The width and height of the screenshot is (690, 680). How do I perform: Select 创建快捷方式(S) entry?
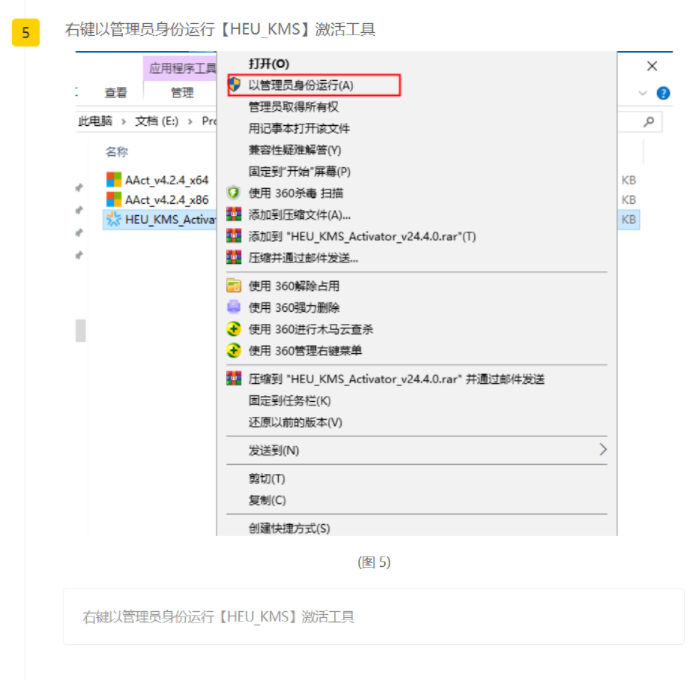pyautogui.click(x=289, y=528)
